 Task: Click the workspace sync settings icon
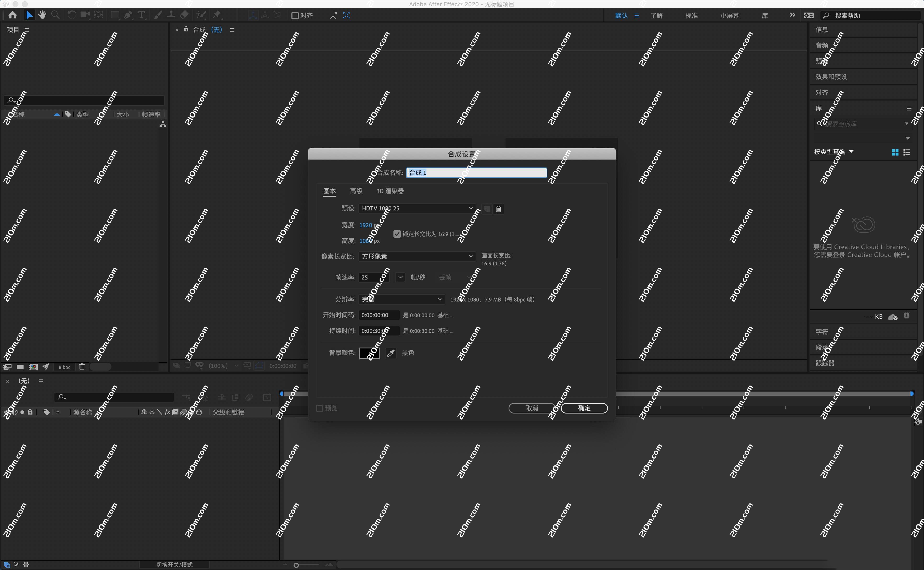click(x=808, y=15)
